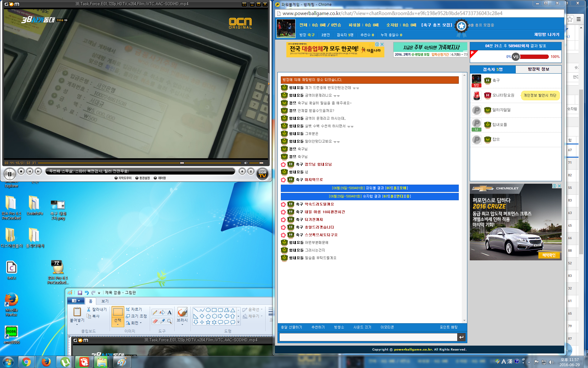
Task: Choose the oval shape in Paint
Action: (208, 310)
